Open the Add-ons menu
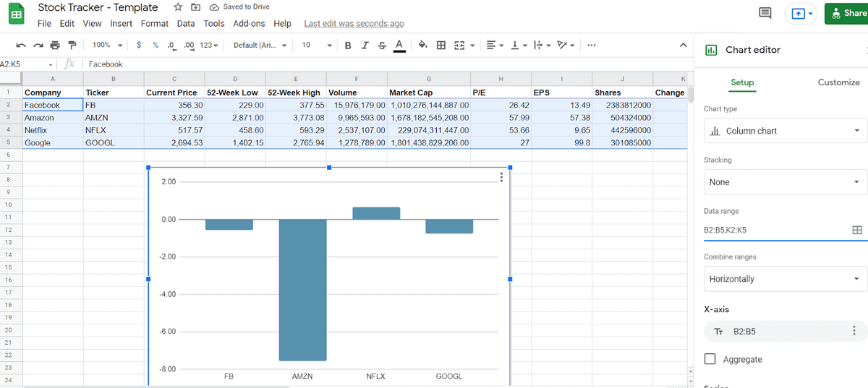868x388 pixels. [x=249, y=23]
